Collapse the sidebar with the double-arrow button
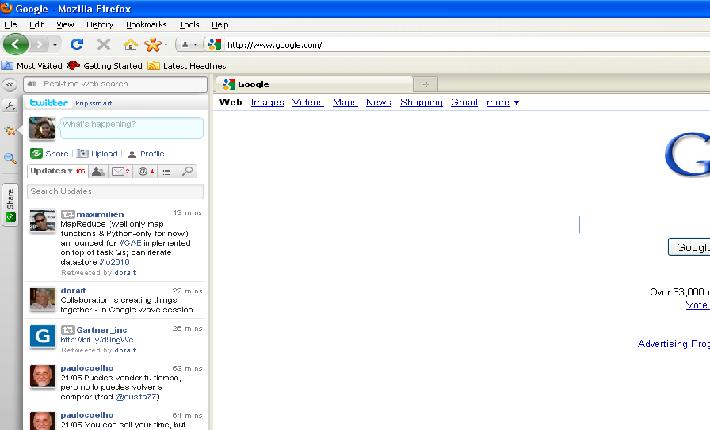Viewport: 710px width, 430px height. click(x=9, y=84)
